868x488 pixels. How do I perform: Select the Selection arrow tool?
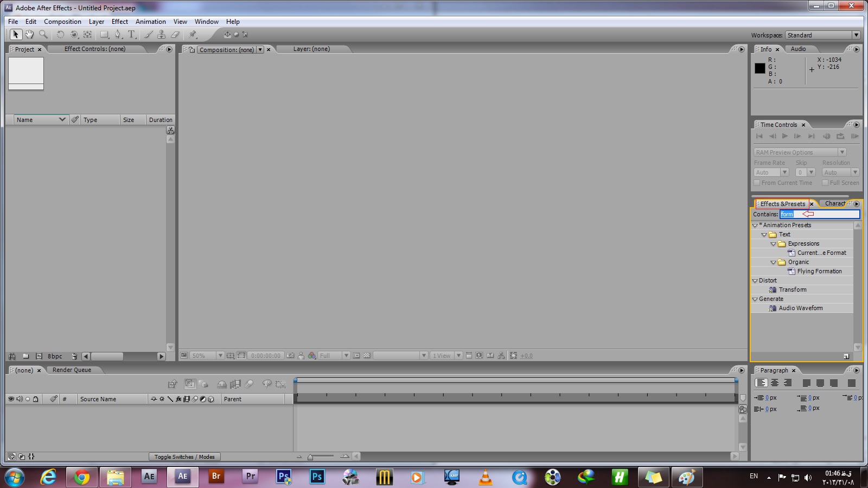pos(15,35)
